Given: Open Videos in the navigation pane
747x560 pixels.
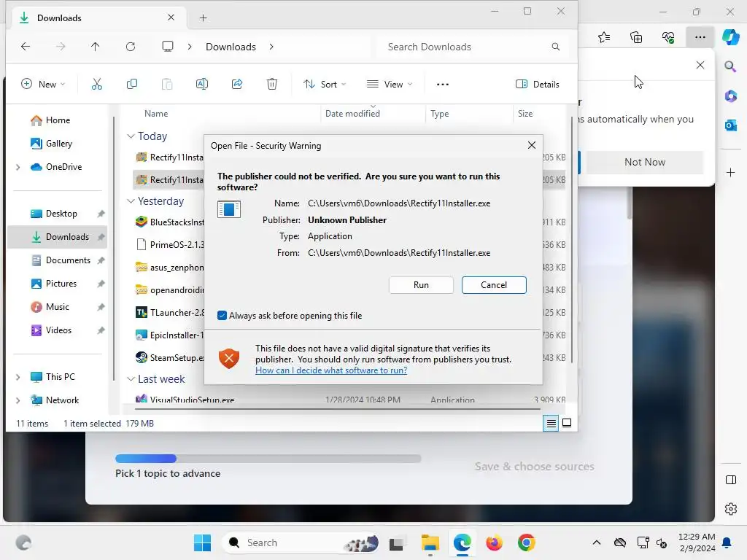Looking at the screenshot, I should click(x=58, y=330).
